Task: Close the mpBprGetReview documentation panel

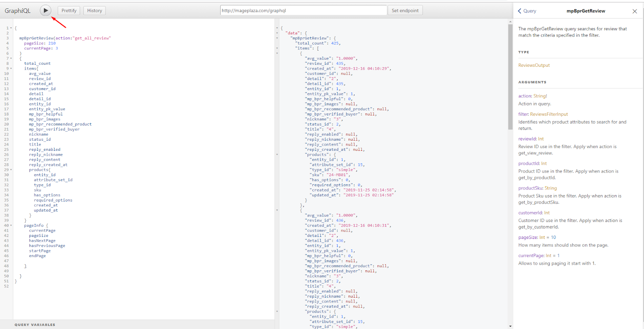Action: coord(635,11)
